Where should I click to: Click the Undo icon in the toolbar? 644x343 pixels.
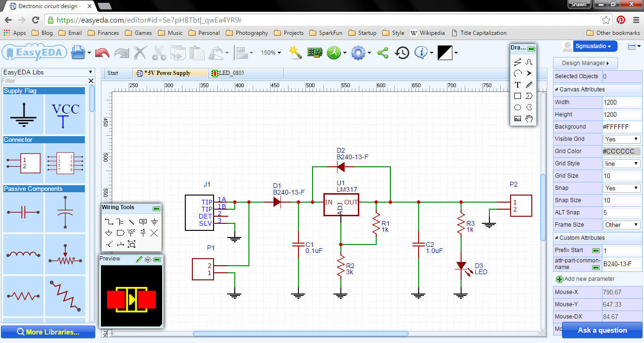(x=102, y=53)
